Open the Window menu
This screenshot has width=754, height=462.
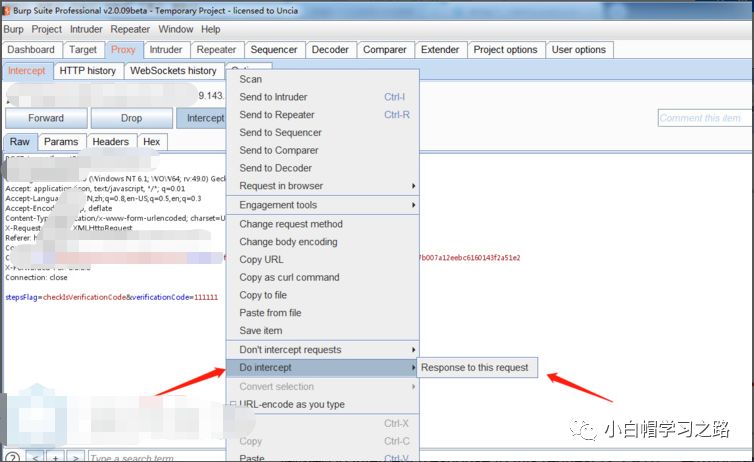click(x=176, y=29)
